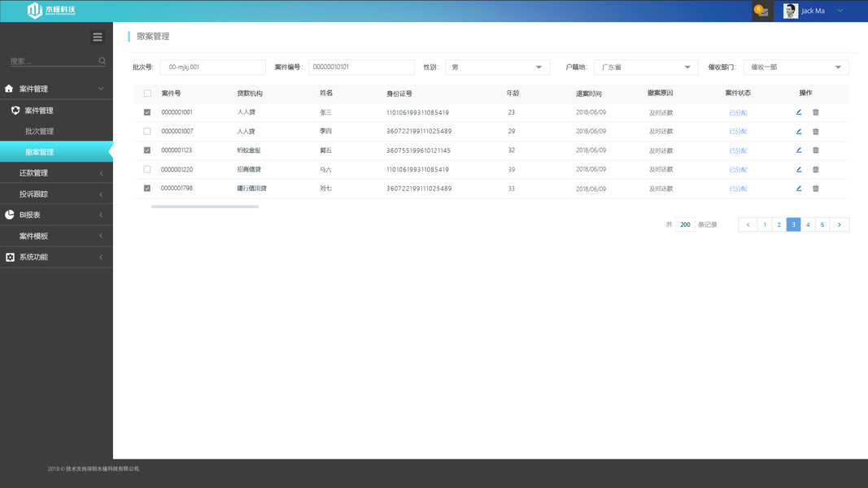
Task: Edit row 0000001007 with pencil icon
Action: (x=799, y=132)
